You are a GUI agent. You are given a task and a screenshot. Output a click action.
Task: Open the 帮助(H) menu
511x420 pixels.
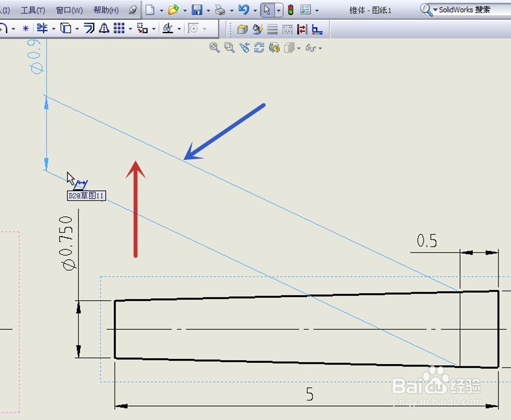[x=106, y=10]
